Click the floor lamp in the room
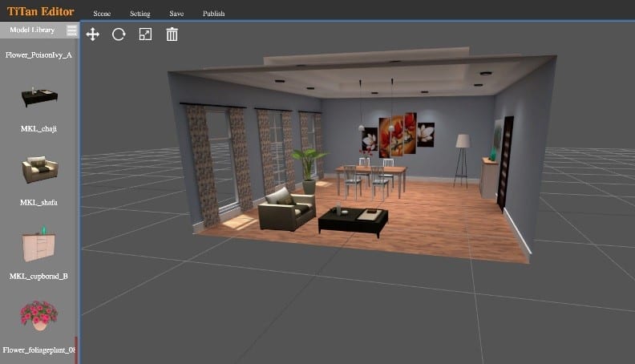635x364 pixels. 463,161
